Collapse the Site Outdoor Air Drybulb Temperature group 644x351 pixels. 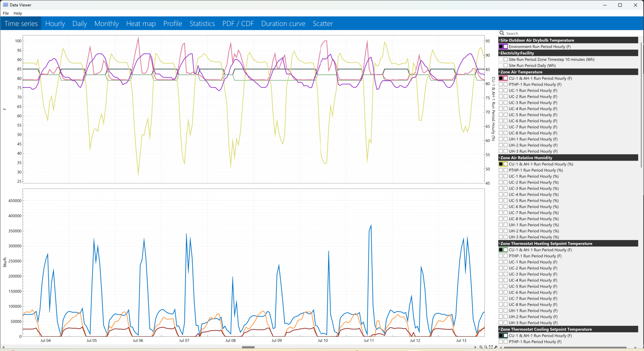499,40
